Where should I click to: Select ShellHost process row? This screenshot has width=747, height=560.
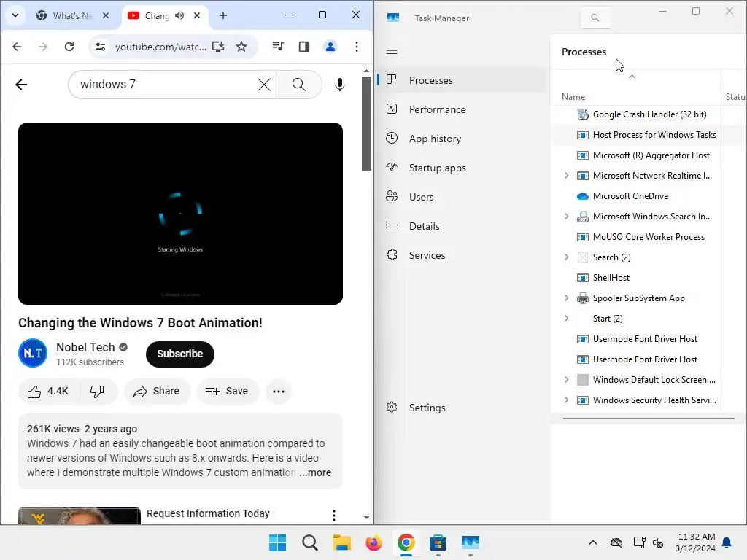click(649, 278)
